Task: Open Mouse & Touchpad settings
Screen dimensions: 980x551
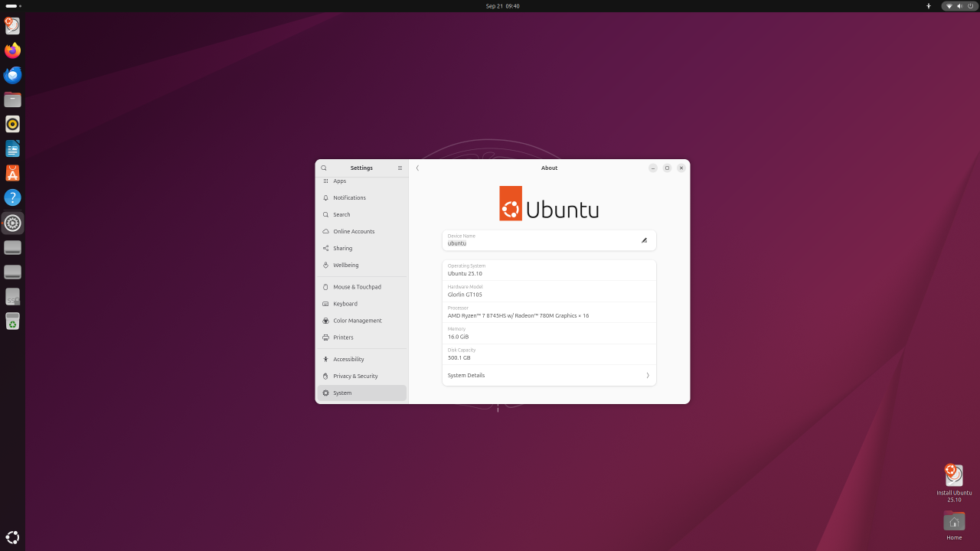Action: (x=362, y=287)
